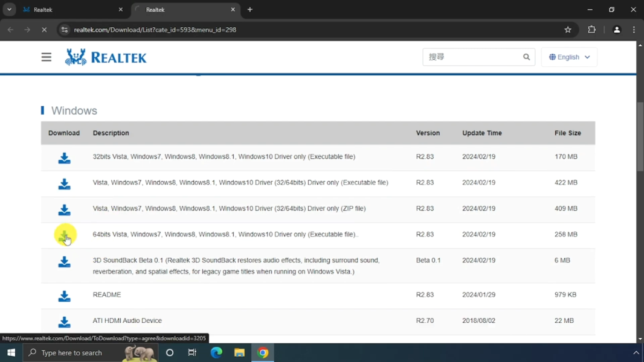Open a new browser tab

(250, 10)
